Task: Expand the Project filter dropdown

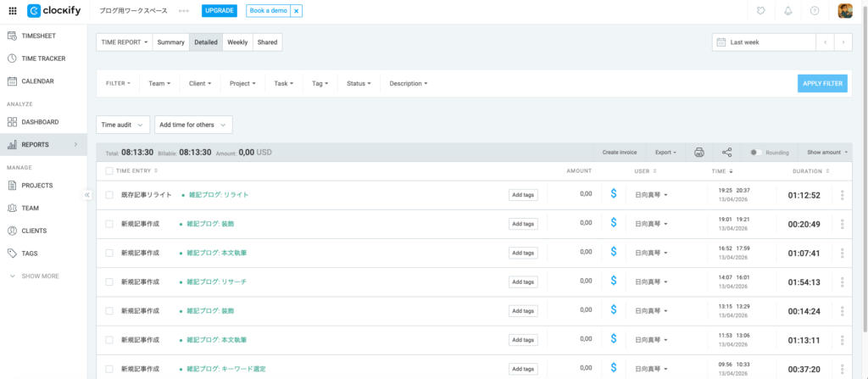Action: pos(242,83)
